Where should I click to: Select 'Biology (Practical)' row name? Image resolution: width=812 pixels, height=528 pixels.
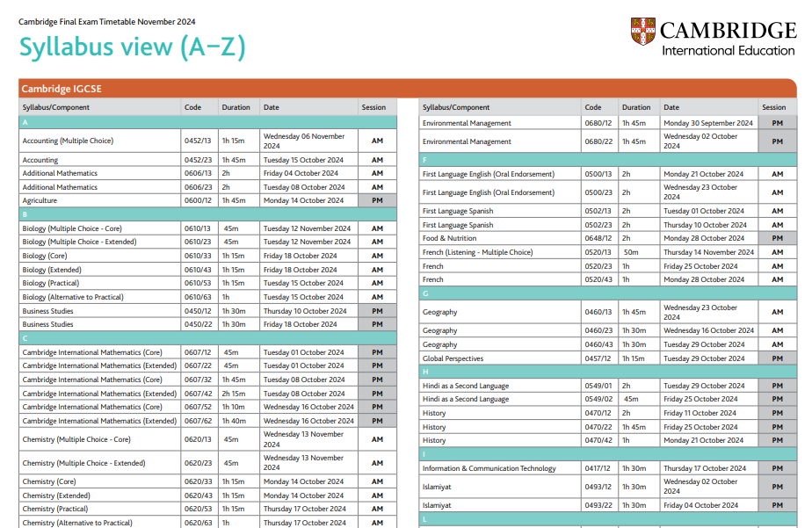[x=51, y=283]
